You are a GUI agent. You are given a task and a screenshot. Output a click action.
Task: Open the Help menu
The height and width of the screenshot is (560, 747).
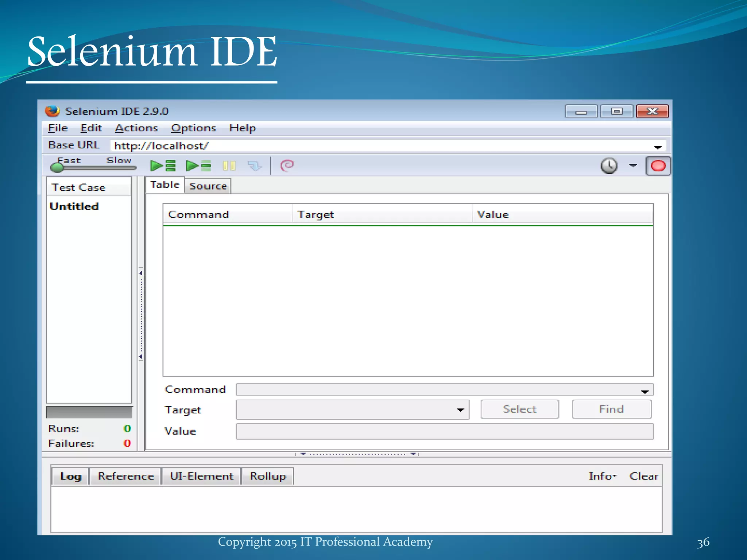click(243, 128)
